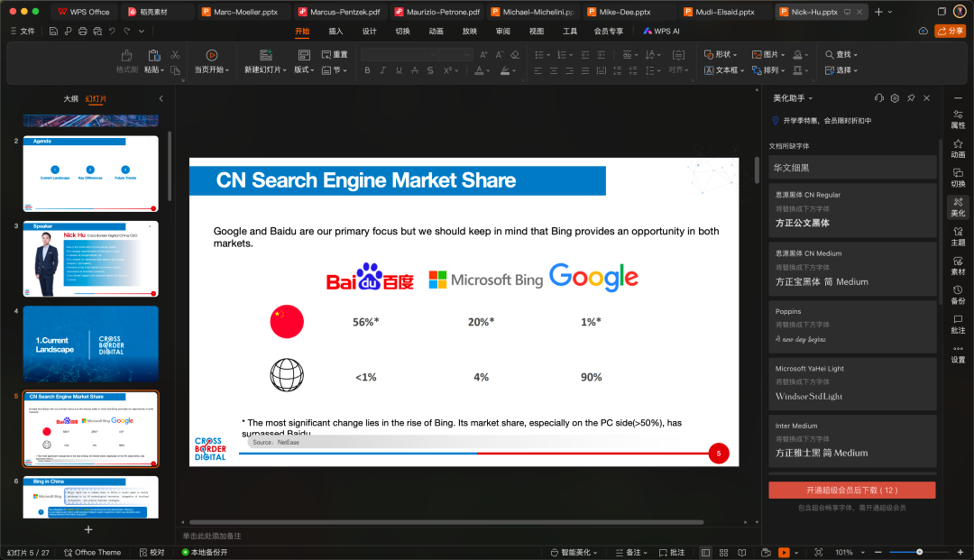974x560 pixels.
Task: Open the New Slide (新建幻灯片) menu
Action: (x=265, y=61)
